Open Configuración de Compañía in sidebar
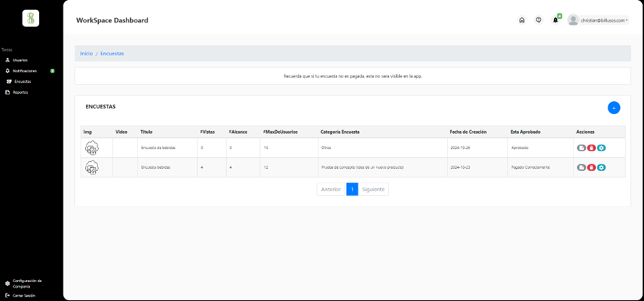The height and width of the screenshot is (301, 644). tap(26, 284)
